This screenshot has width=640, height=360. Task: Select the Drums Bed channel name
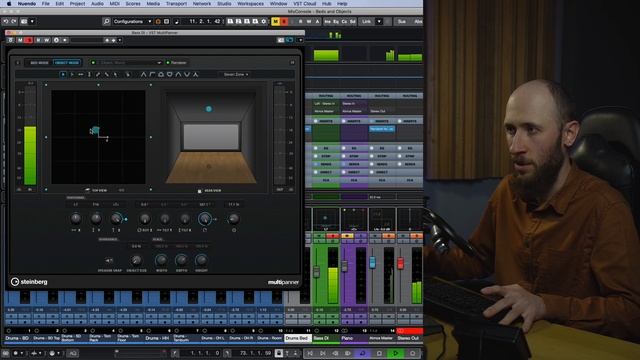pyautogui.click(x=297, y=338)
